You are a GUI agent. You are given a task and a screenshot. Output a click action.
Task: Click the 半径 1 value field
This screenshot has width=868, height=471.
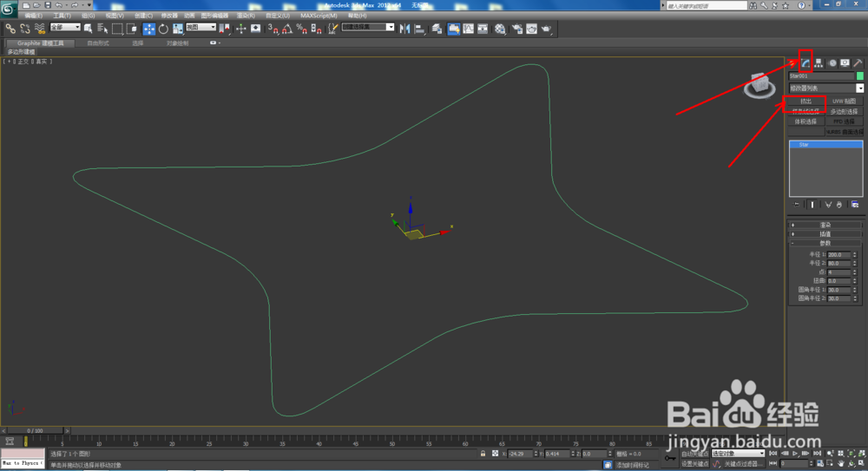click(838, 255)
